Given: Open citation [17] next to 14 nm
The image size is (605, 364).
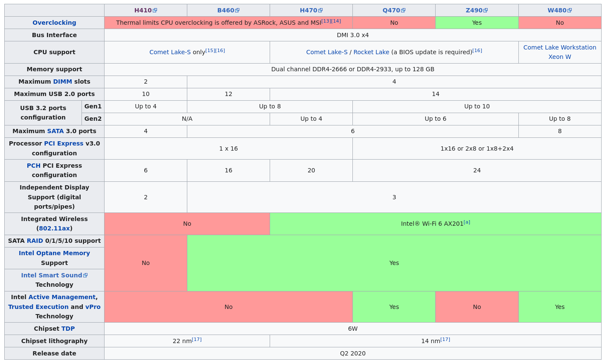Looking at the screenshot, I should coord(445,339).
